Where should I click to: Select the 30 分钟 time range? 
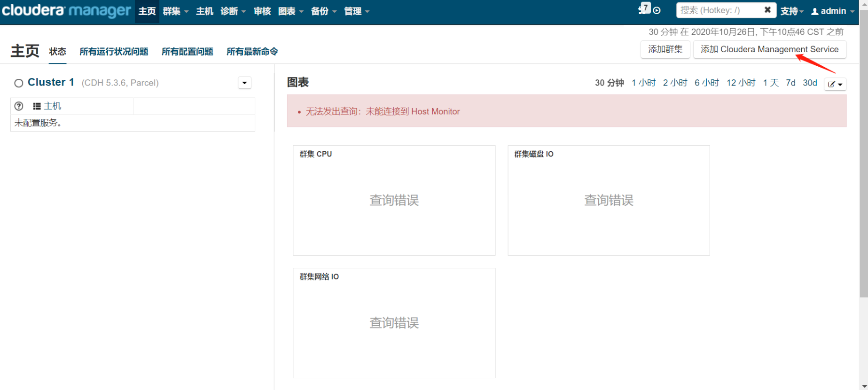pyautogui.click(x=610, y=83)
